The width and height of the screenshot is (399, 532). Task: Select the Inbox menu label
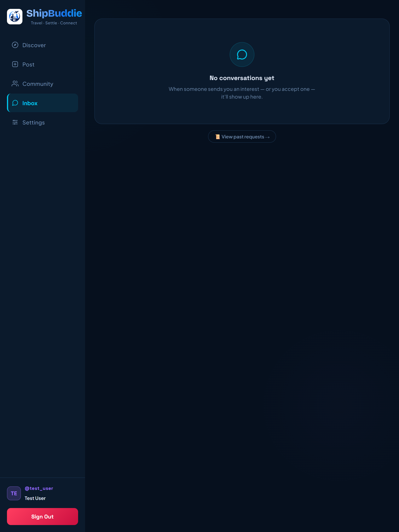30,103
